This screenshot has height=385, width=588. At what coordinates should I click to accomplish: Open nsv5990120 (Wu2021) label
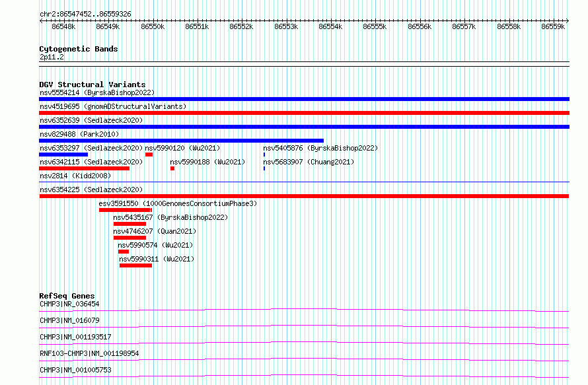coord(182,148)
